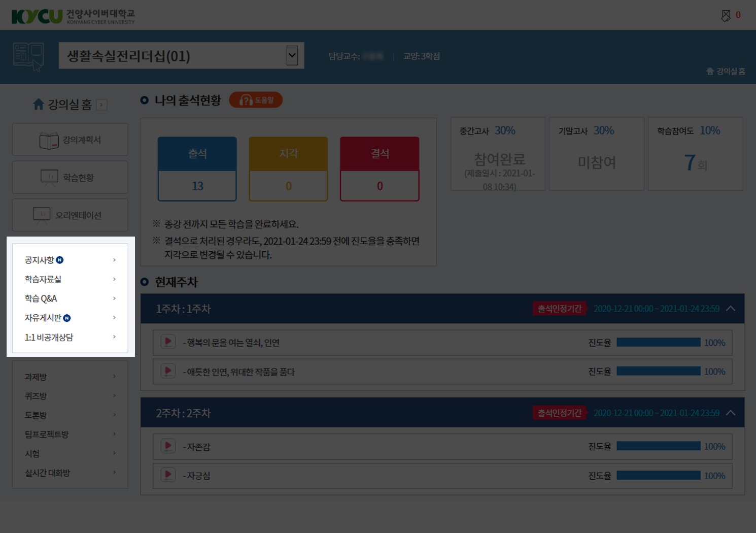756x533 pixels.
Task: Click the KYCU university logo
Action: click(x=74, y=16)
